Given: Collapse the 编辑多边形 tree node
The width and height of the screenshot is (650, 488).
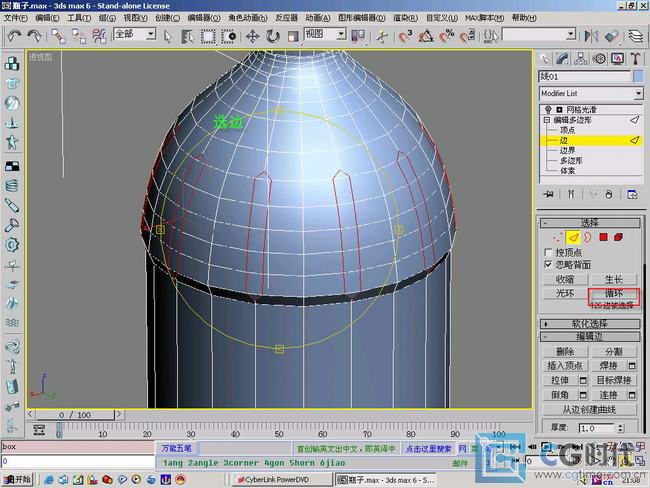Looking at the screenshot, I should point(546,120).
